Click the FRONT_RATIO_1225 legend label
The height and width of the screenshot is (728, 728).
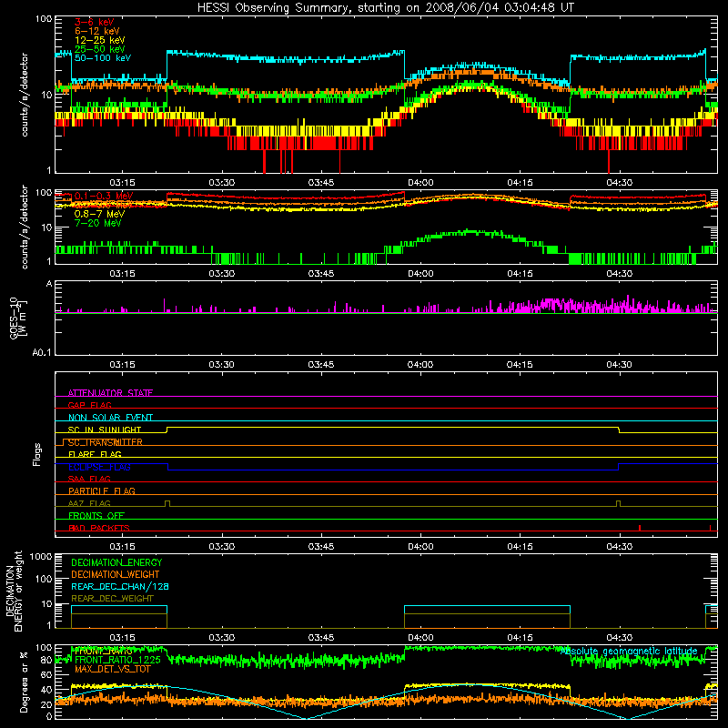coord(117,660)
